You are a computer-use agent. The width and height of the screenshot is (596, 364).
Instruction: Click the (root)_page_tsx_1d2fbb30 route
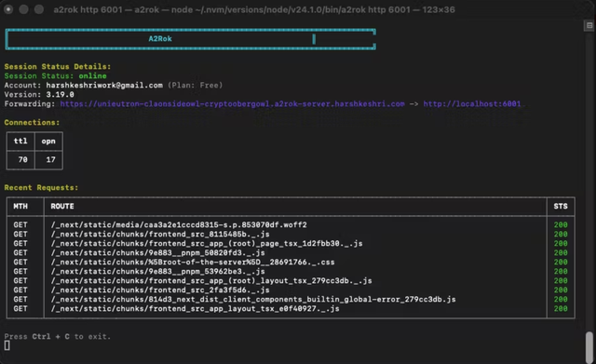tap(207, 243)
